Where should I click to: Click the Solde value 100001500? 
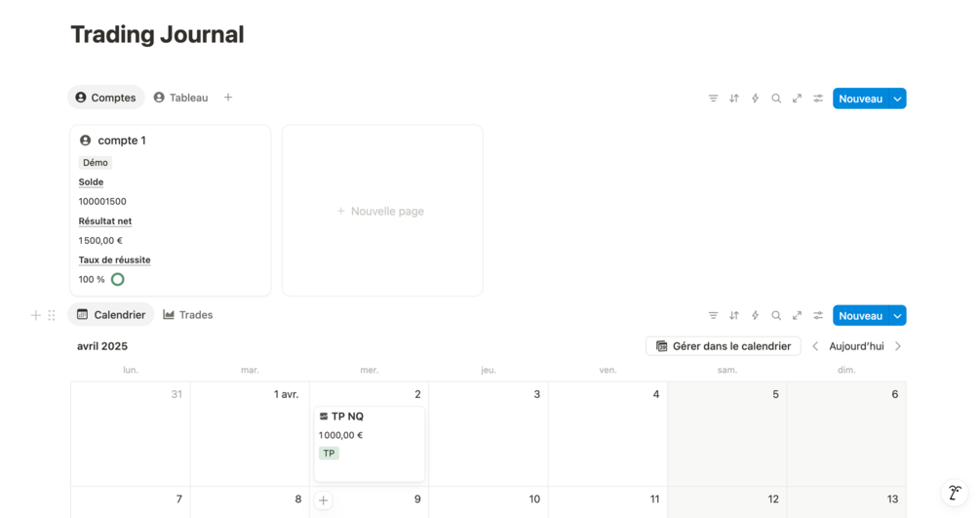102,201
